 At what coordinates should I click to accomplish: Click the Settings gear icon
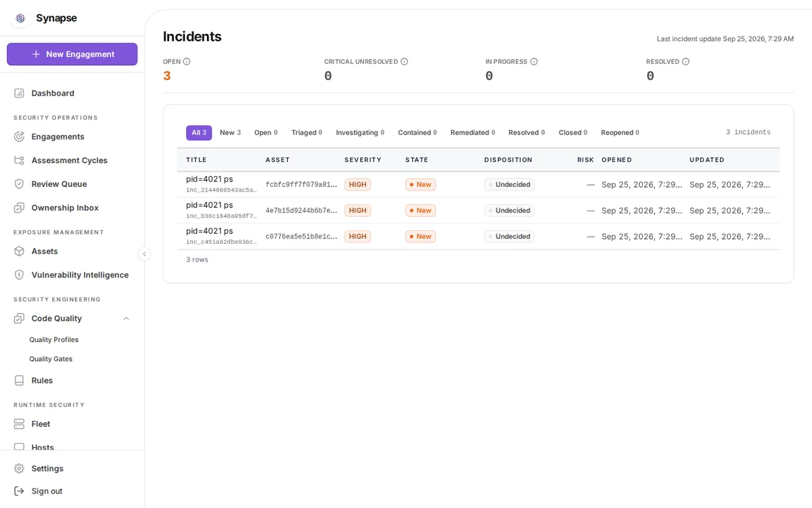click(19, 468)
